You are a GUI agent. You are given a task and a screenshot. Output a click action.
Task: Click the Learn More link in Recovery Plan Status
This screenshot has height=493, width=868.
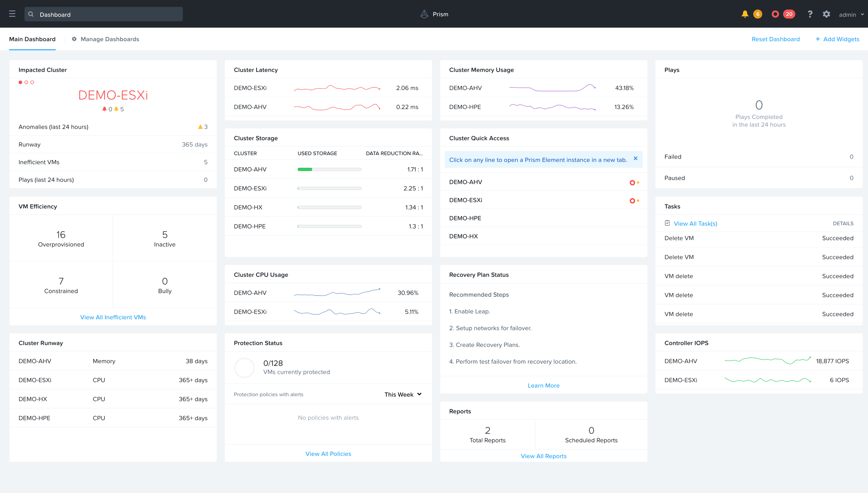coord(543,385)
